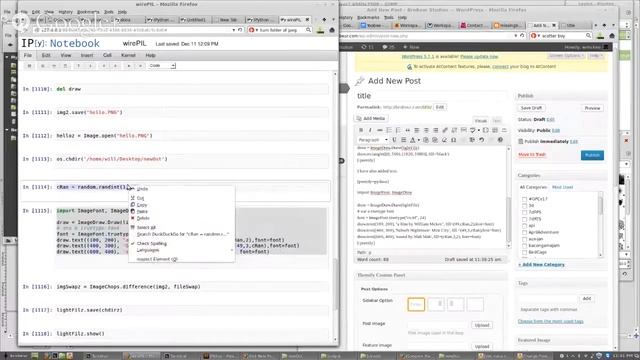The height and width of the screenshot is (360, 640).
Task: Click Insert/edit link chain icon
Action: [x=445, y=130]
